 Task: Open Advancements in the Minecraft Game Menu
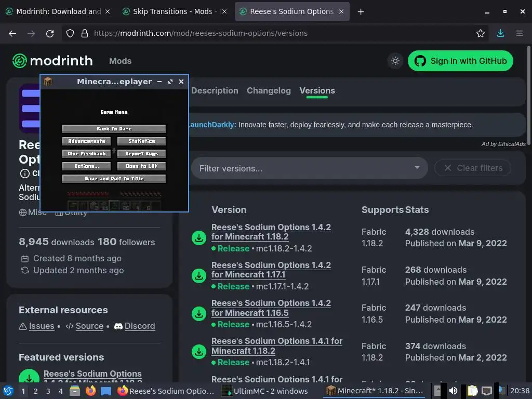tap(87, 141)
